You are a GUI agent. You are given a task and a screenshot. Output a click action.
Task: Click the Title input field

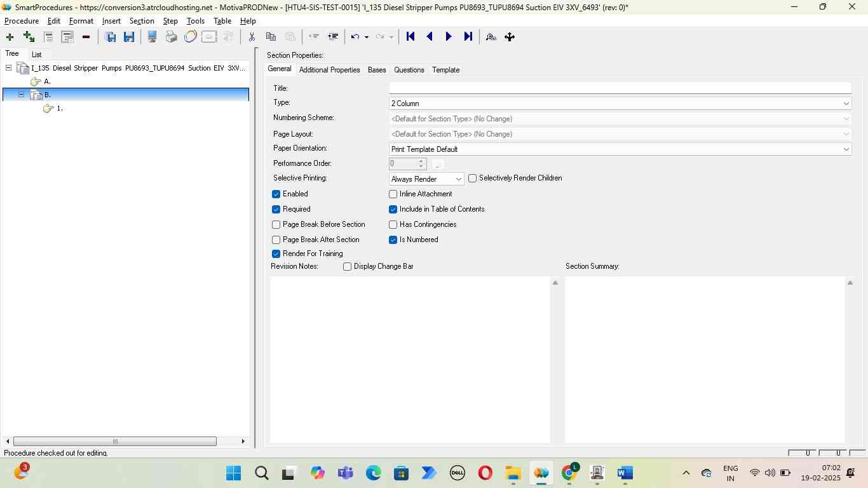620,88
